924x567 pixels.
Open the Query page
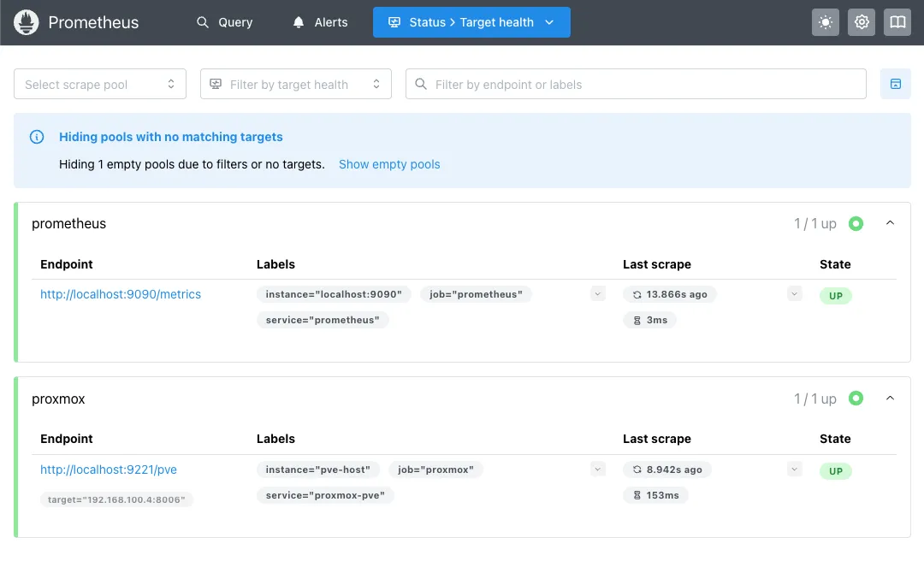click(x=225, y=22)
